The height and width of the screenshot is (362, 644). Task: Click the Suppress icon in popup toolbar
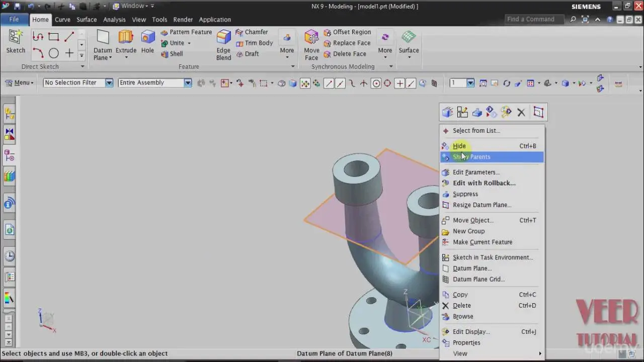coord(477,113)
